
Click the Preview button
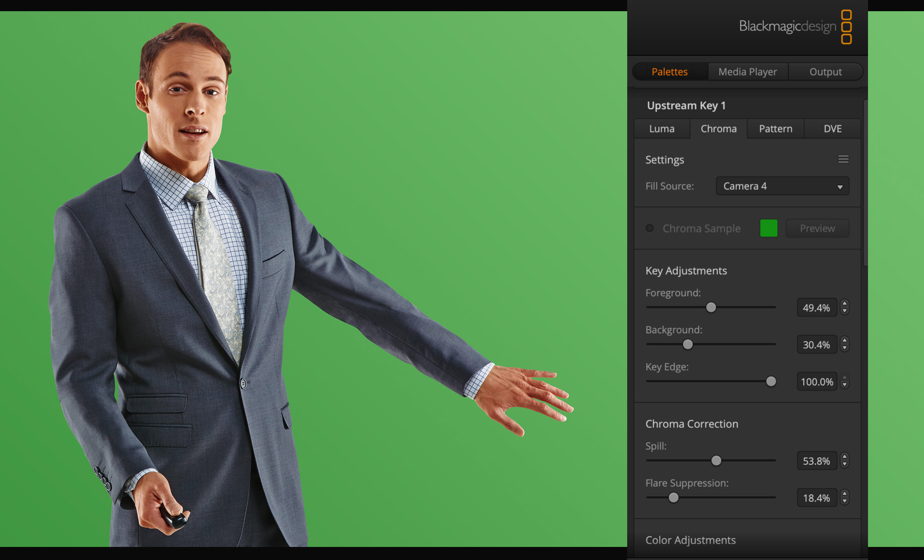tap(817, 228)
